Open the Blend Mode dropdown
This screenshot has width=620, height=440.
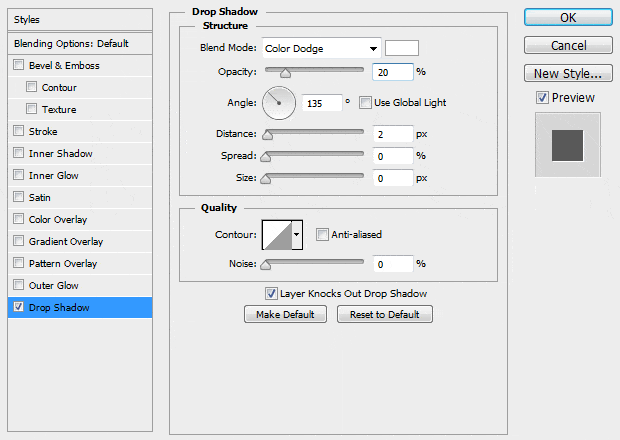click(x=322, y=48)
